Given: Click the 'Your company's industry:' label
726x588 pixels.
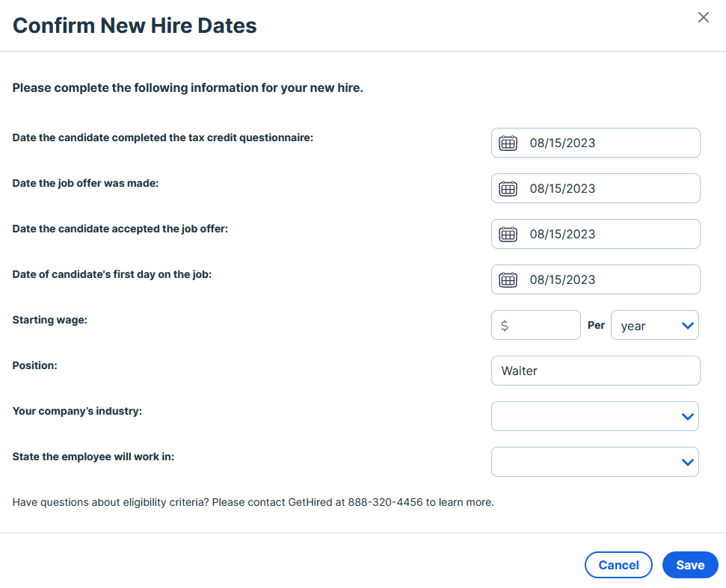Looking at the screenshot, I should 77,411.
